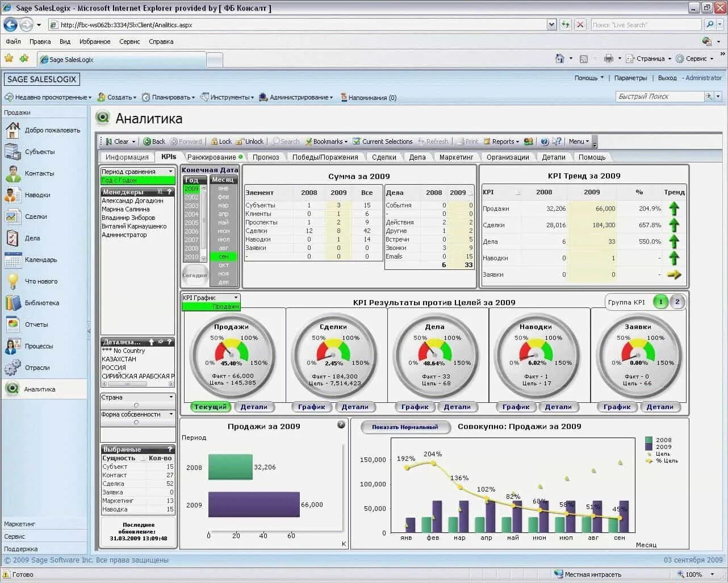Open Субъекты in the sidebar
This screenshot has height=583, width=728.
click(x=40, y=152)
